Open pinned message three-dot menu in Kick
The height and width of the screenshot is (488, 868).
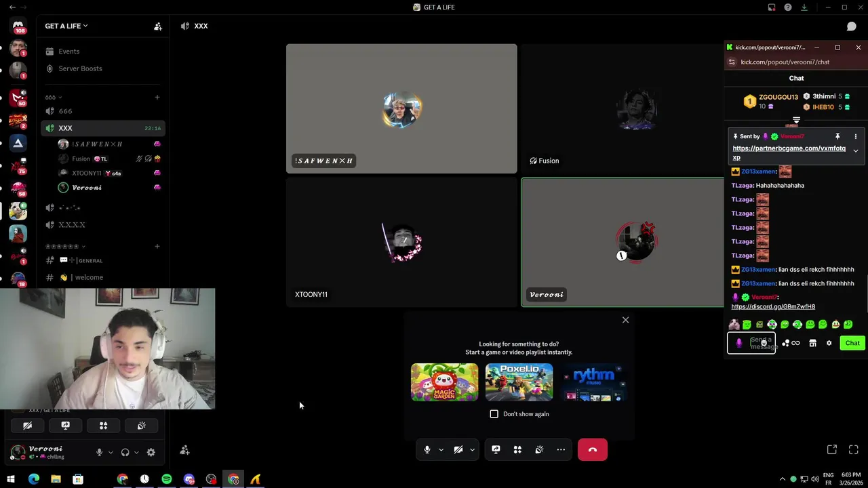(x=855, y=136)
